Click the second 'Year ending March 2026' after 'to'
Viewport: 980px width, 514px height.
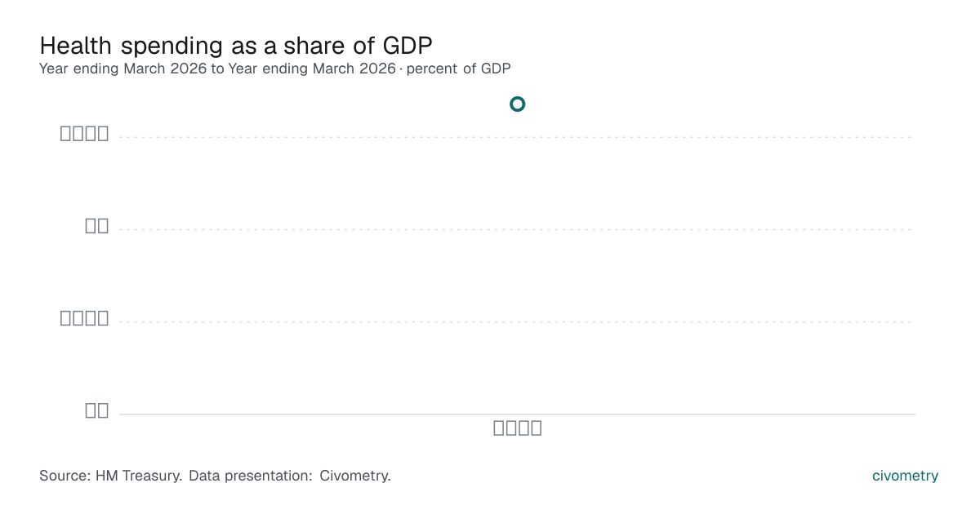tap(312, 69)
